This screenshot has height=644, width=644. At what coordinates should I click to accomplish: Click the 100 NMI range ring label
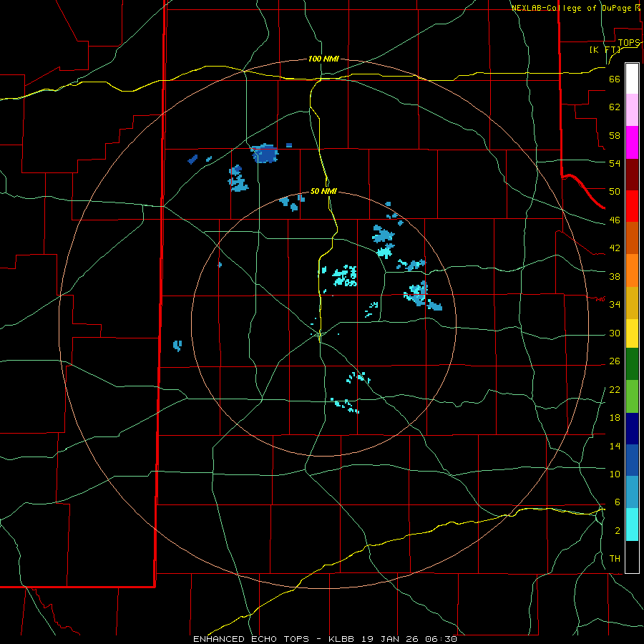coord(323,59)
